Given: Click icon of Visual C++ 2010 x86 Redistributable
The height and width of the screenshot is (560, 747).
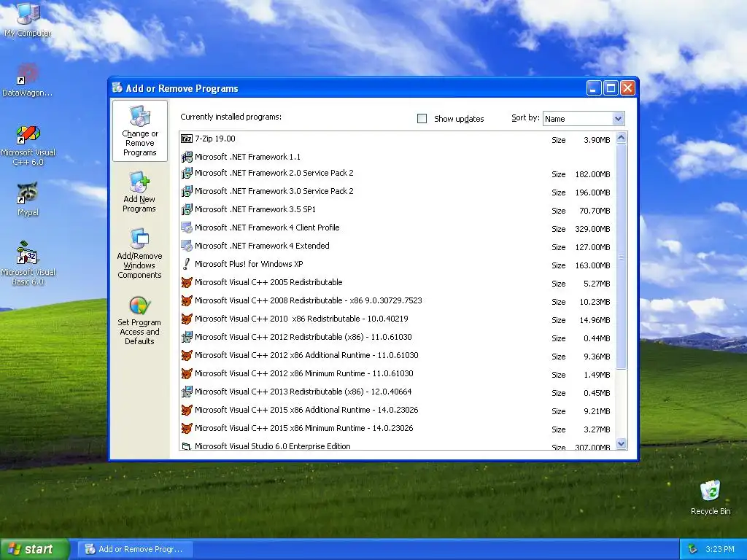Looking at the screenshot, I should tap(187, 319).
